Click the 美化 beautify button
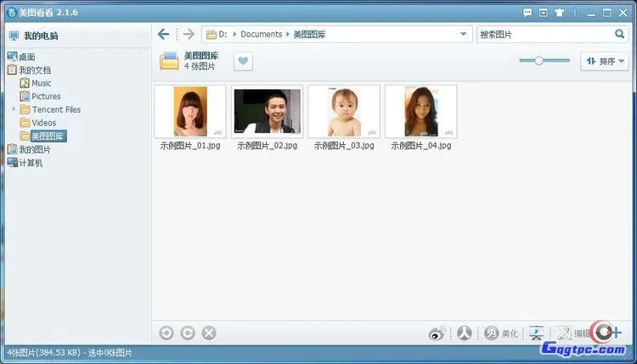This screenshot has height=364, width=637. point(501,333)
